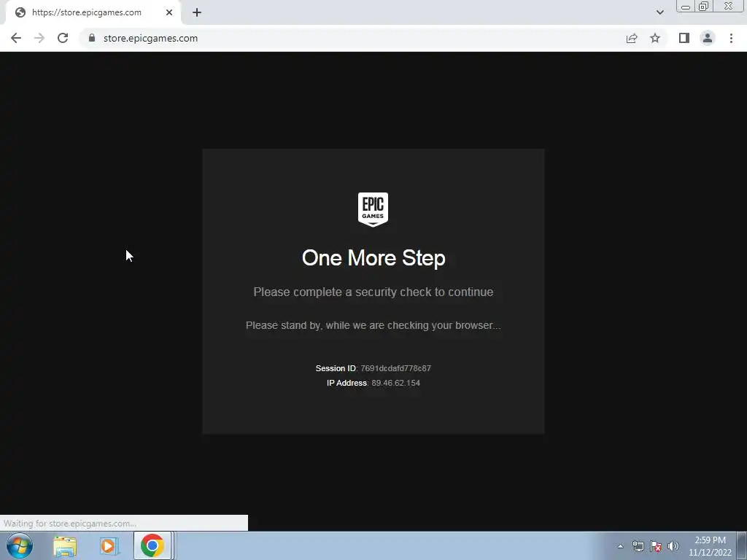Image resolution: width=747 pixels, height=560 pixels.
Task: Launch Windows Media Player from taskbar
Action: click(x=109, y=545)
